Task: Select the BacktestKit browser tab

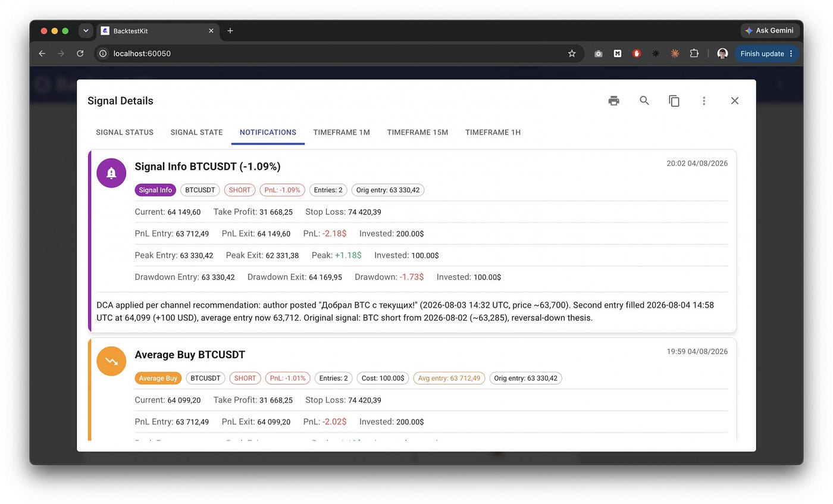Action: [x=158, y=31]
